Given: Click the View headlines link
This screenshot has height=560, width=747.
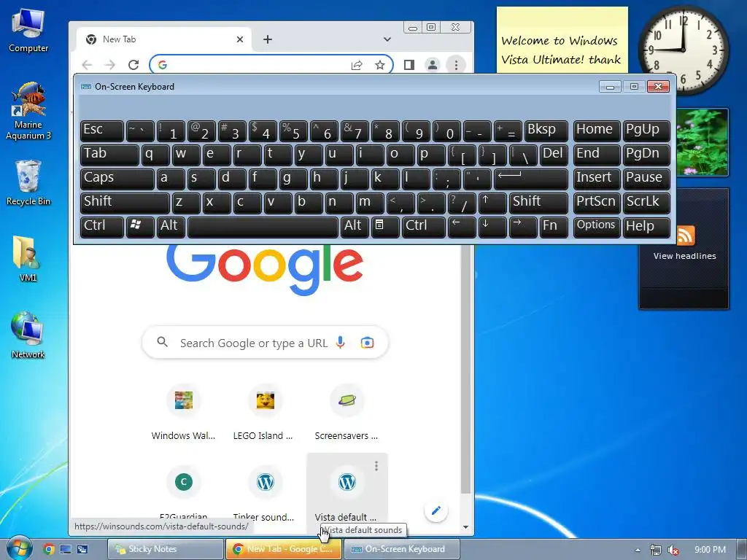Looking at the screenshot, I should click(684, 256).
